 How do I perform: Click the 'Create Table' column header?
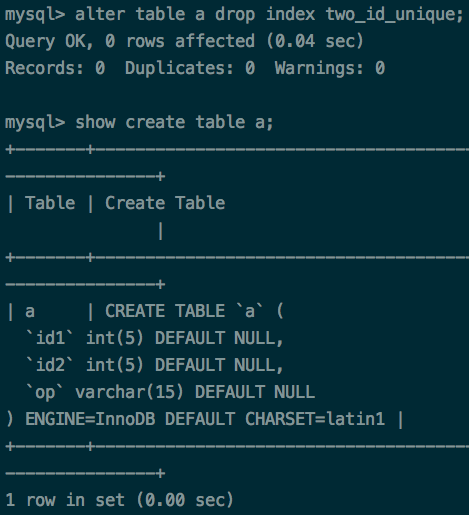[165, 203]
